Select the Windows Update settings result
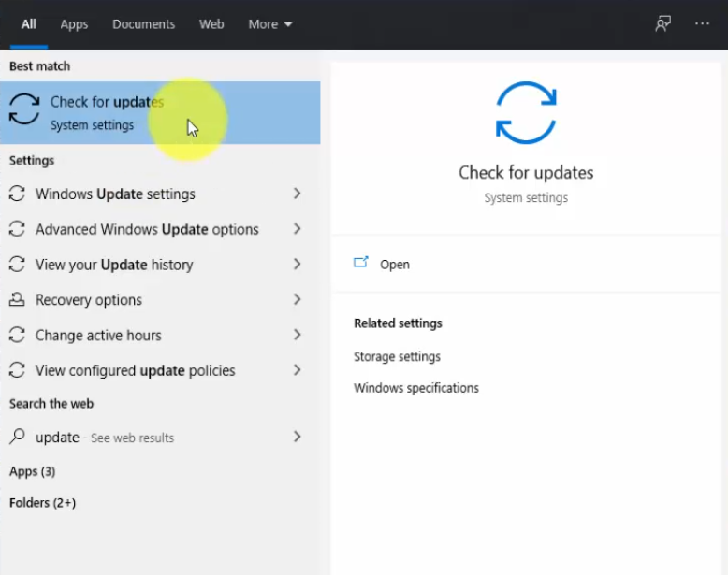The width and height of the screenshot is (728, 575). pyautogui.click(x=160, y=194)
